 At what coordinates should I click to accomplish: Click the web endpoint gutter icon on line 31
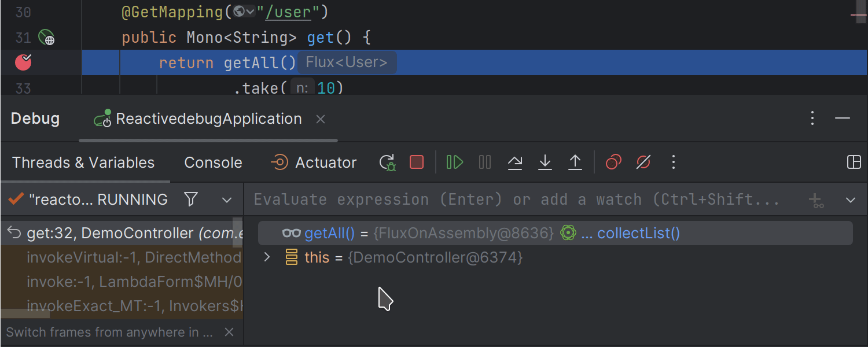[46, 38]
